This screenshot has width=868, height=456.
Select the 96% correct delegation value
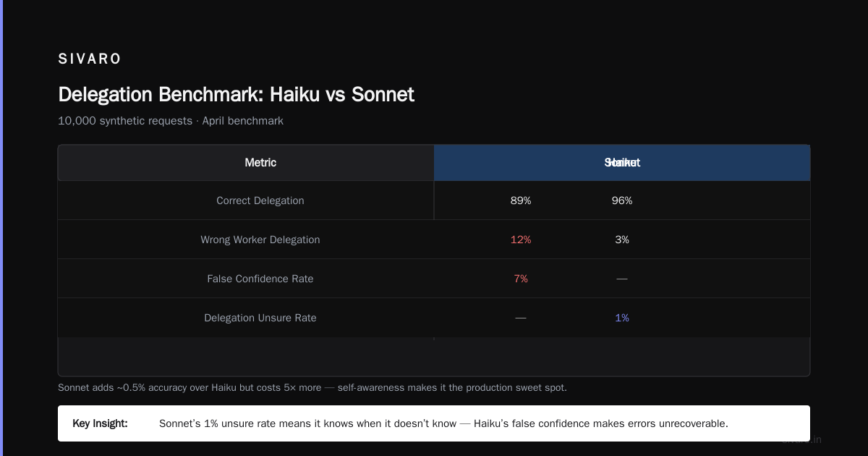[622, 200]
